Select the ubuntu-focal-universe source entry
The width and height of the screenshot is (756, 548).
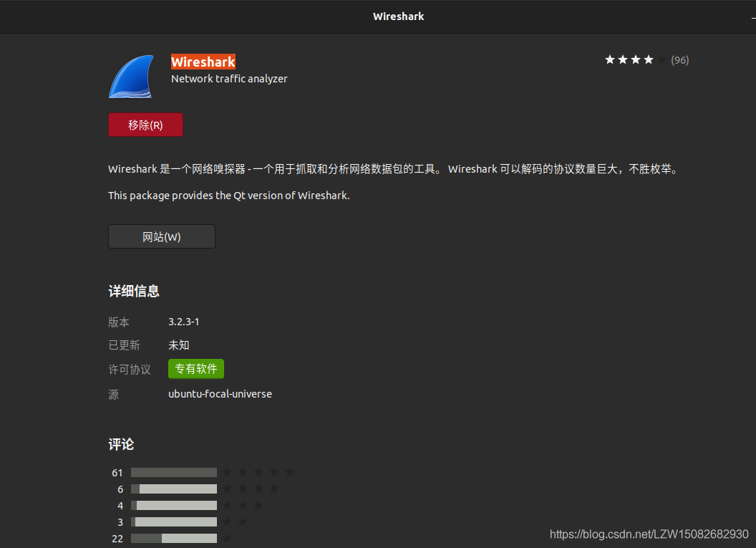pyautogui.click(x=220, y=393)
